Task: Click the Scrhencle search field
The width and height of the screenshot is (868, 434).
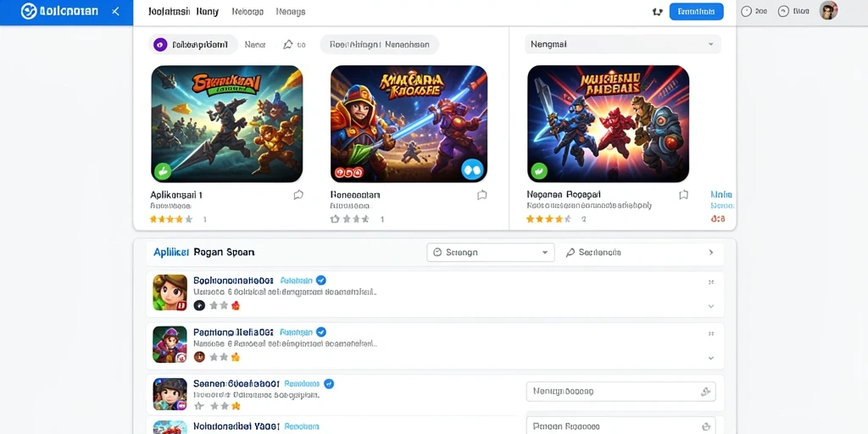Action: [641, 253]
